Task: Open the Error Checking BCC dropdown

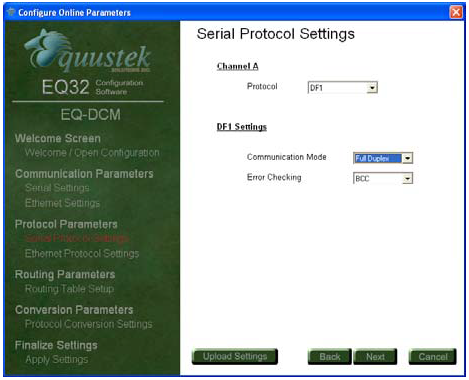Action: tap(383, 178)
